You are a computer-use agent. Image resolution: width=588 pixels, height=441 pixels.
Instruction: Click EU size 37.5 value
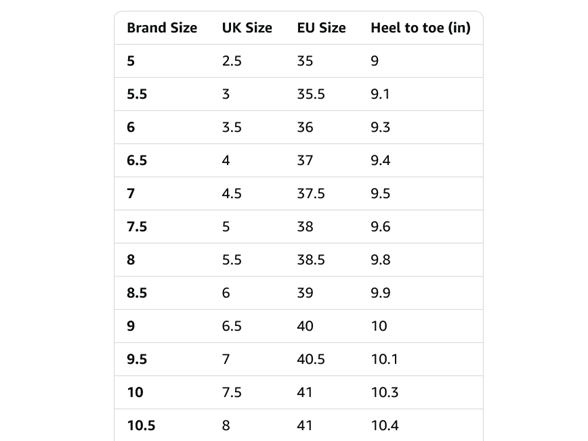pos(311,194)
